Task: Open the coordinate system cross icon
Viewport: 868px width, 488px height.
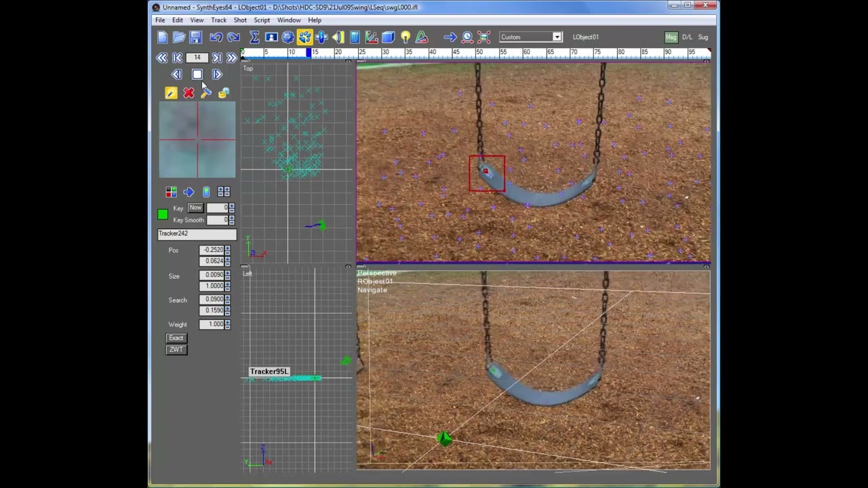Action: point(321,37)
